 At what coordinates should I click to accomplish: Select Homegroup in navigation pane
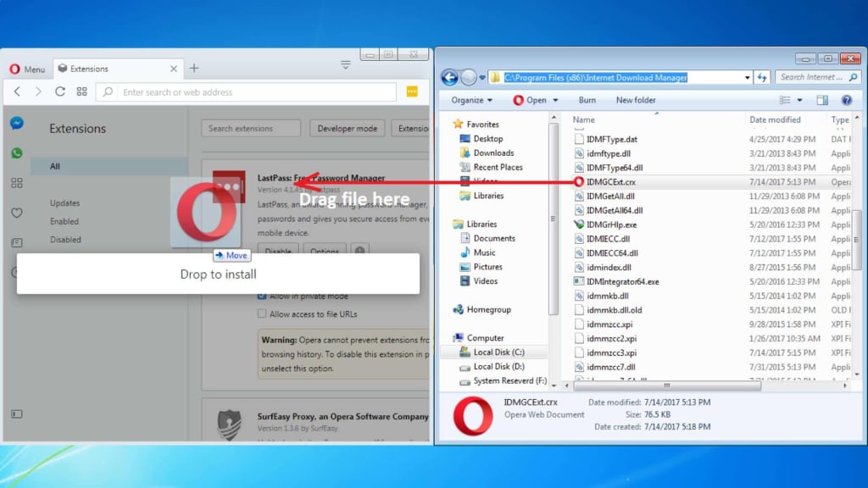point(489,310)
